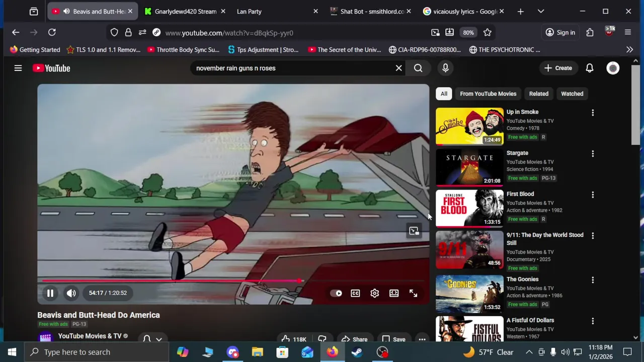Open more options for the 9/11 documentary
The height and width of the screenshot is (362, 644).
tap(593, 235)
